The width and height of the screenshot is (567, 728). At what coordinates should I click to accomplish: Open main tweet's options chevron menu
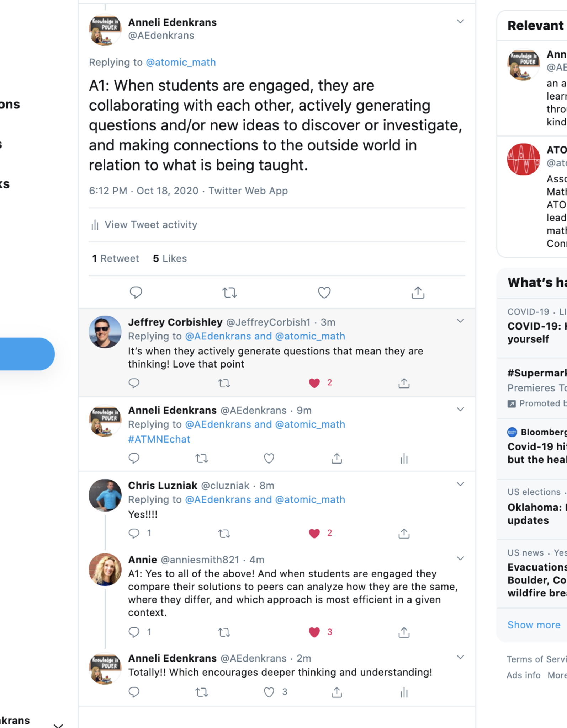click(460, 22)
